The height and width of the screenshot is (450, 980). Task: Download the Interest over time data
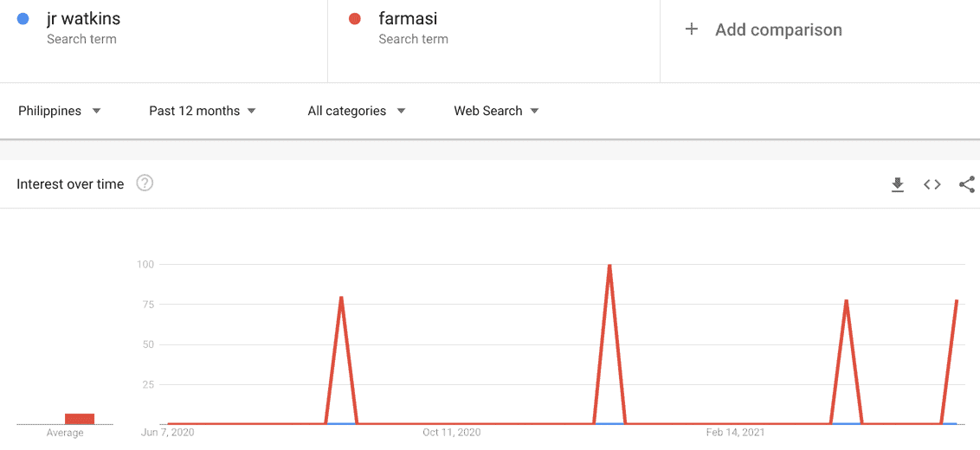click(x=898, y=184)
